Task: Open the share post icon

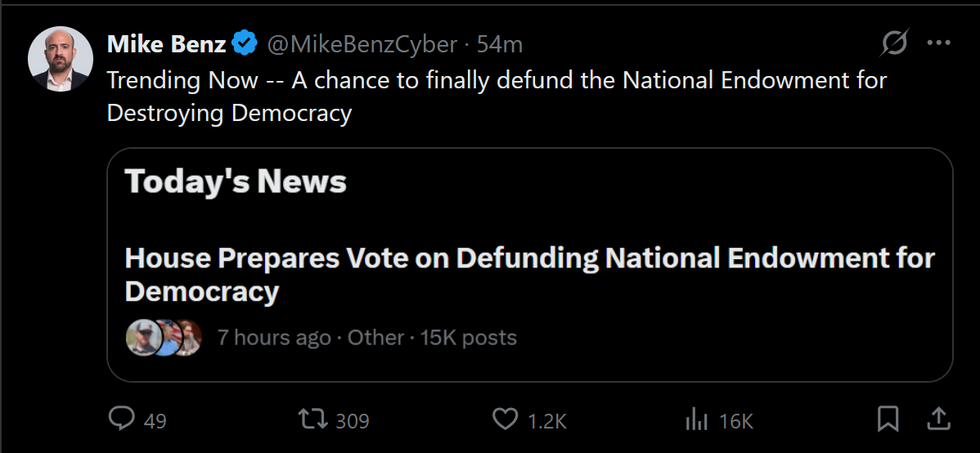Action: [937, 419]
